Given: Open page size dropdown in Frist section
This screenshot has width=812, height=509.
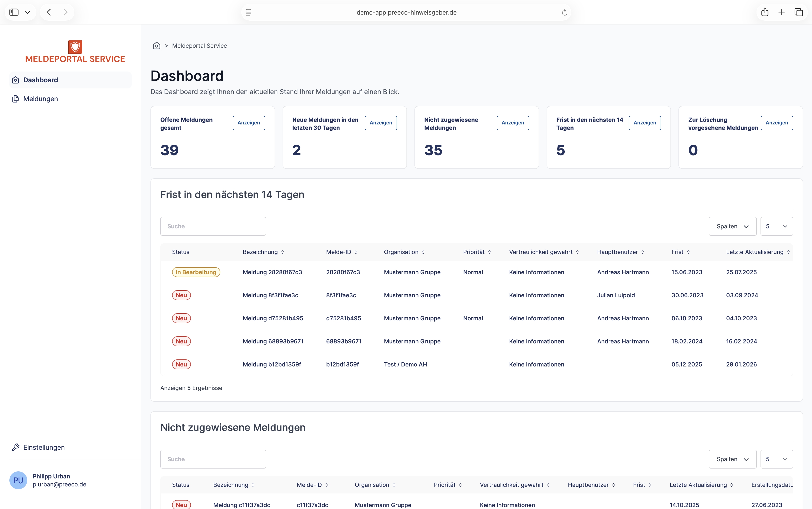Looking at the screenshot, I should (776, 226).
